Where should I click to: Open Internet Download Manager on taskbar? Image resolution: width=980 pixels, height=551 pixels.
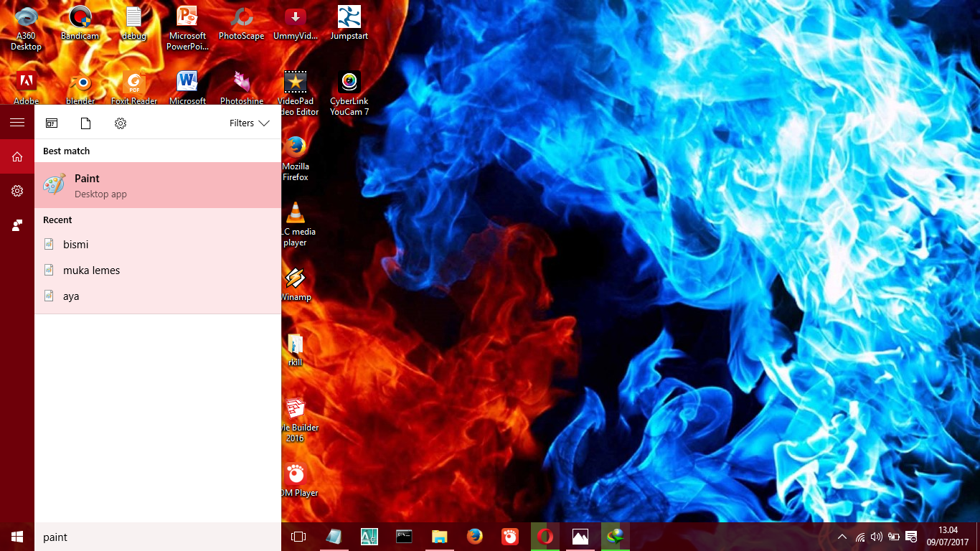pyautogui.click(x=616, y=537)
